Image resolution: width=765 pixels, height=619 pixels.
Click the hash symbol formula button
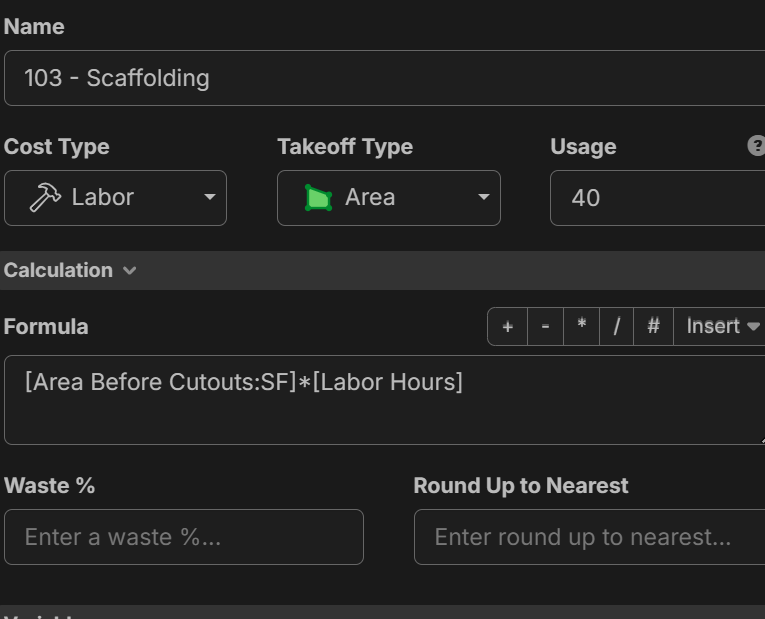(x=653, y=327)
